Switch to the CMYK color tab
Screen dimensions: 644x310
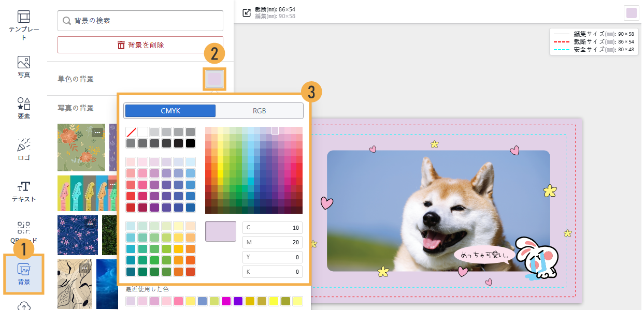pos(170,111)
